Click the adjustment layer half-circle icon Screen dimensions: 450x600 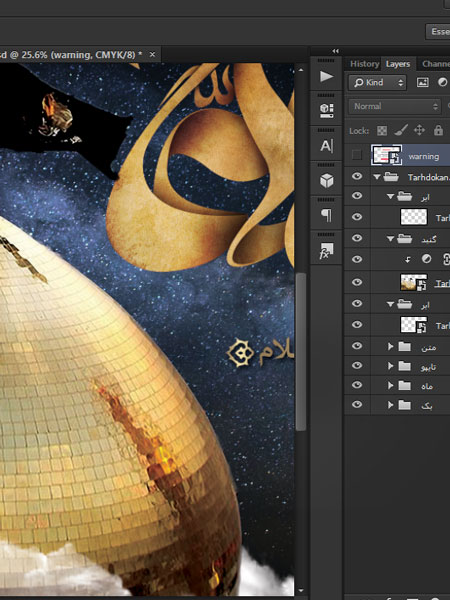[x=426, y=259]
